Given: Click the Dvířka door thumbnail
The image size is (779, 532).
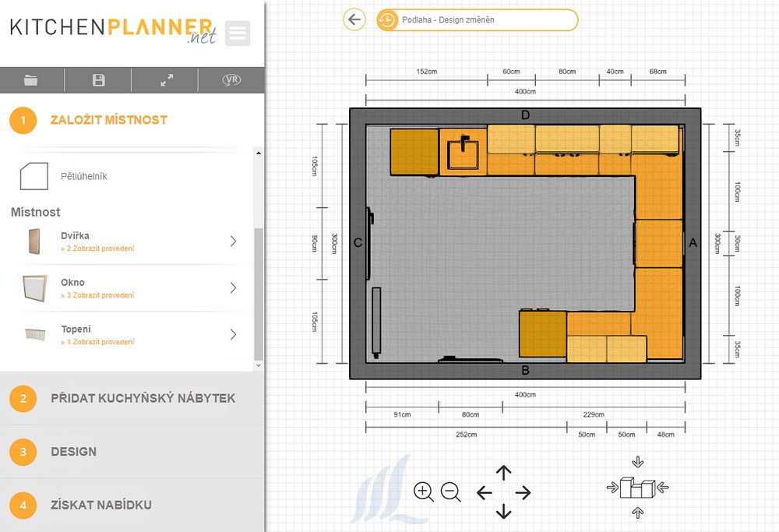Looking at the screenshot, I should (x=34, y=241).
